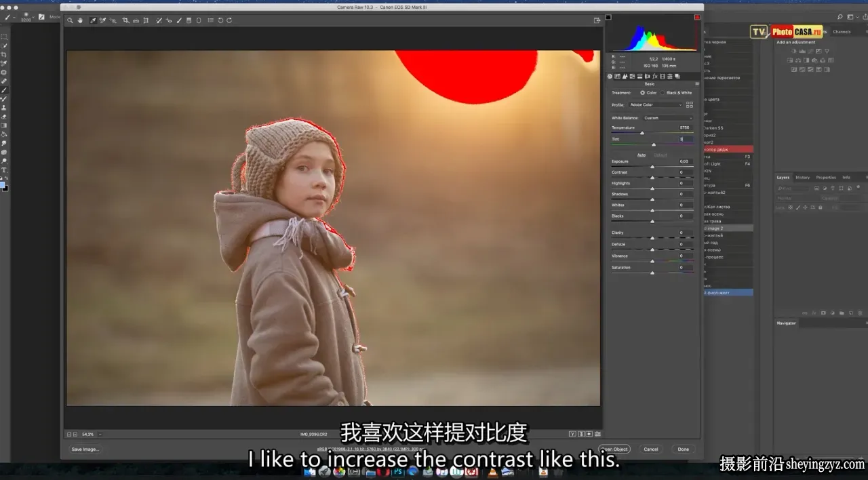
Task: Select Color treatment radio button
Action: 642,93
